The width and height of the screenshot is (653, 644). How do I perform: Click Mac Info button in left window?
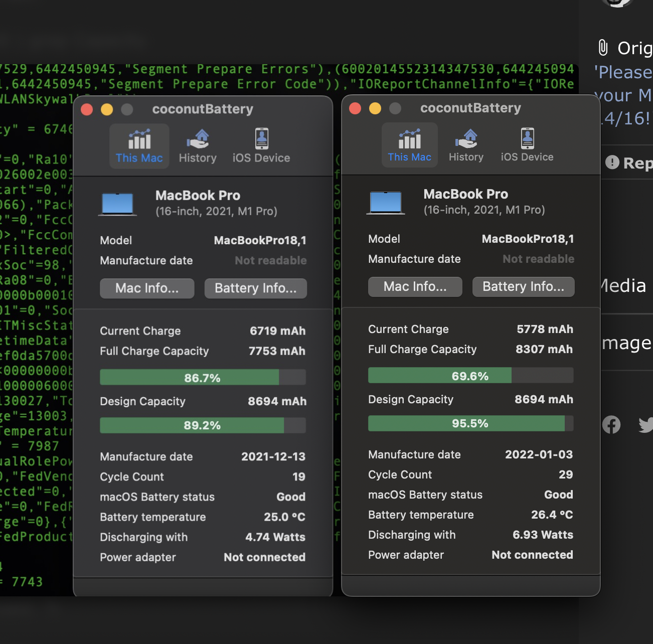click(x=147, y=288)
